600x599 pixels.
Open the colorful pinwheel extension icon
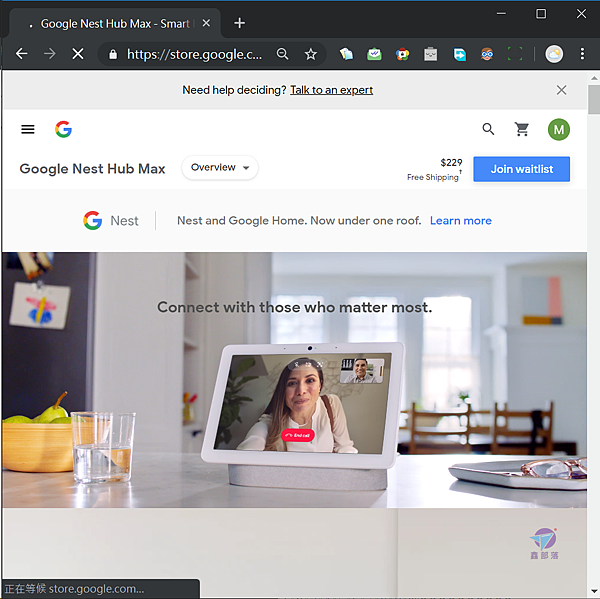tap(402, 54)
